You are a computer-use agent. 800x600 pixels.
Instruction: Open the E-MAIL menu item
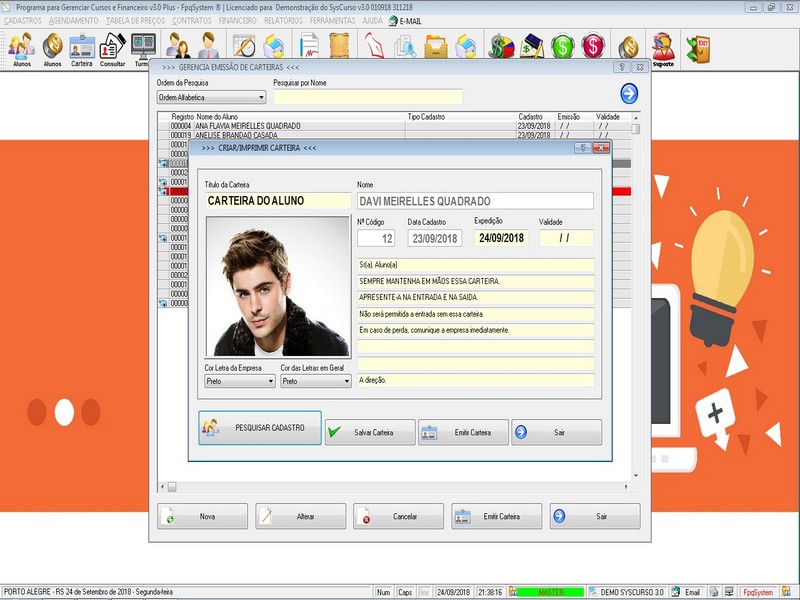[x=405, y=21]
